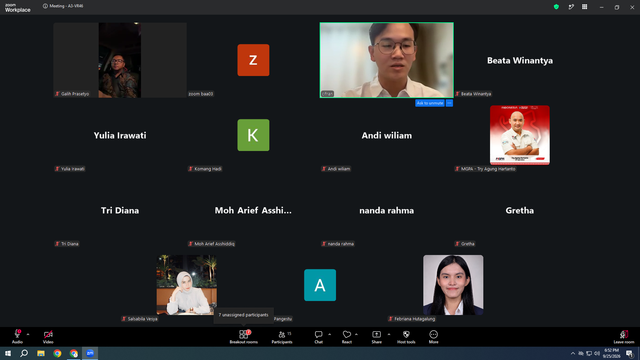
Task: Select the active speaker's video tile
Action: point(387,60)
